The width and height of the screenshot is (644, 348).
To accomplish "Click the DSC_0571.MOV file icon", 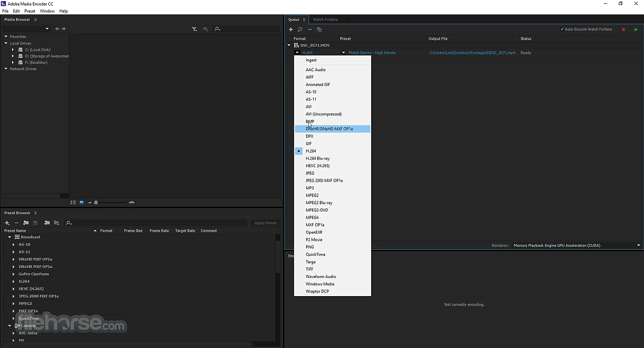I will pos(296,45).
